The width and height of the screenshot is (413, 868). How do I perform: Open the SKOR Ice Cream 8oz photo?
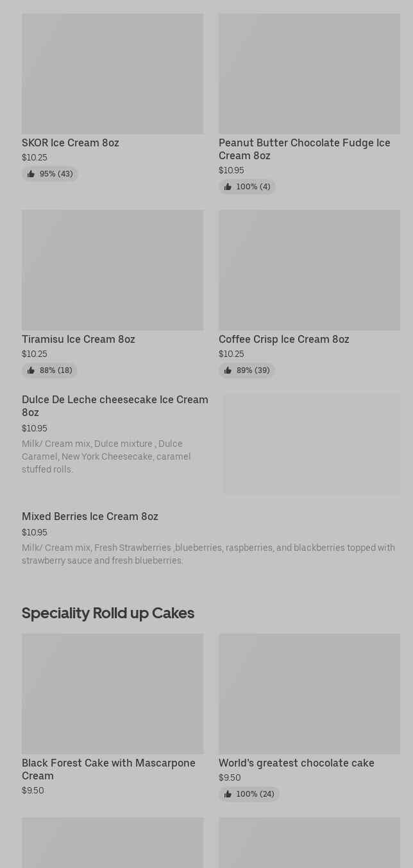[112, 74]
